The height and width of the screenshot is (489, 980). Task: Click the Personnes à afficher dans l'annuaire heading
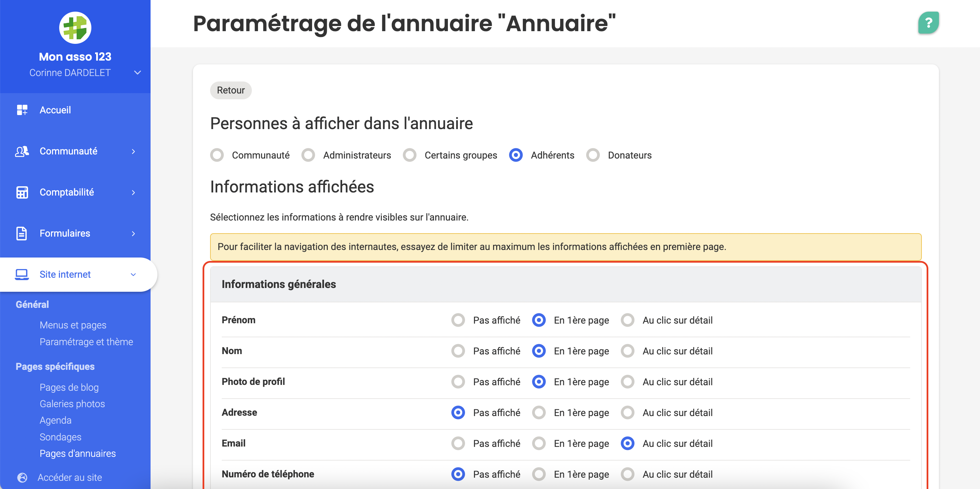click(341, 123)
